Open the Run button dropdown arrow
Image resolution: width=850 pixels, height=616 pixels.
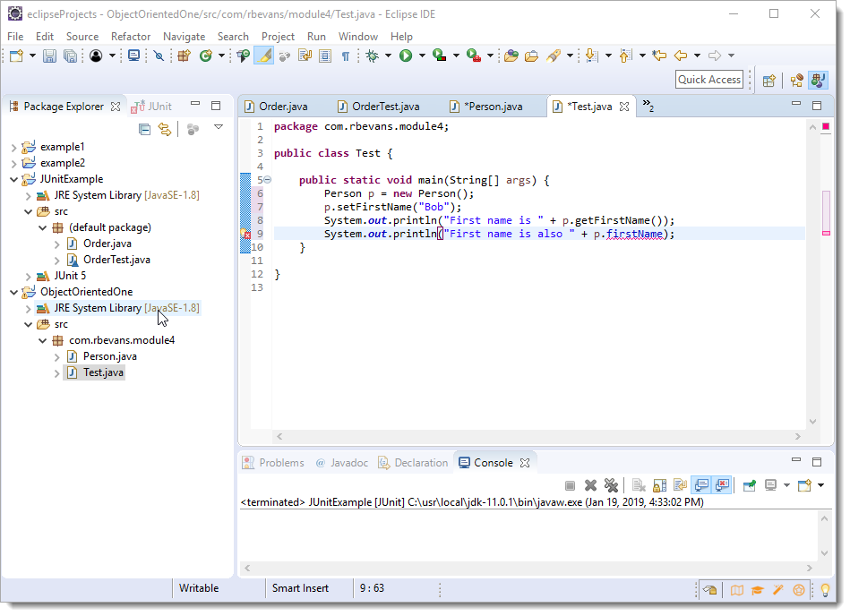[x=422, y=56]
